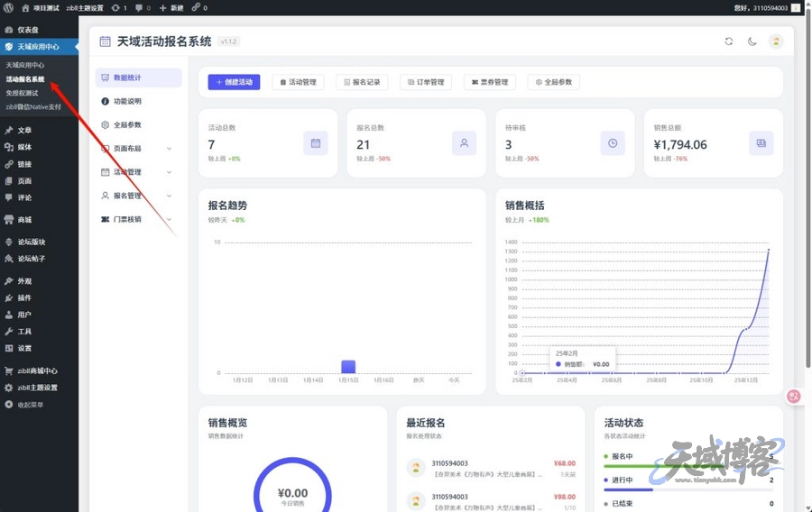Click the money icon on 销售总额 card
Viewport: 812px width, 512px height.
tap(761, 143)
